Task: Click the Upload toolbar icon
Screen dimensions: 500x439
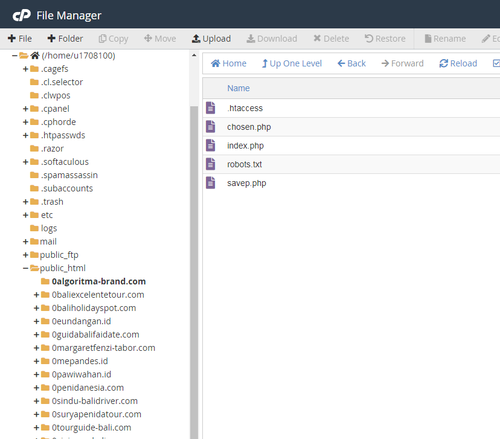Action: click(x=196, y=39)
